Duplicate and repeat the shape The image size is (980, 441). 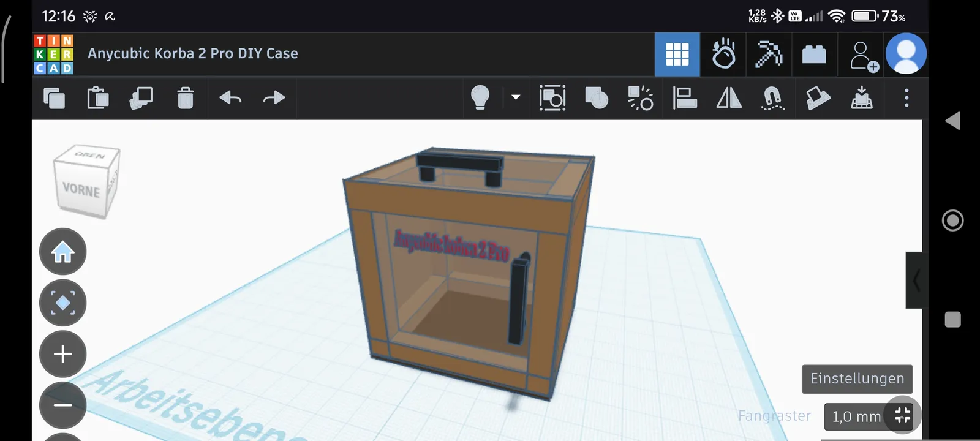(141, 98)
